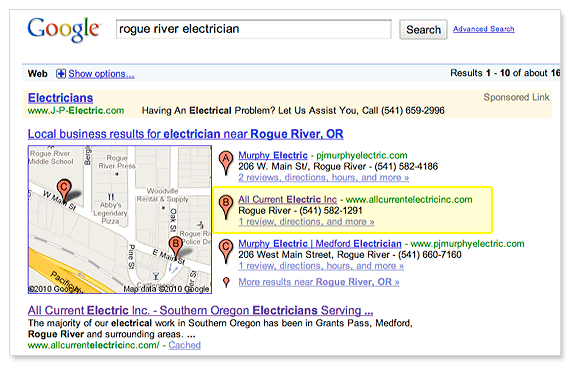Viewport: 570px width, 365px height.
Task: Click the www.allcurrentelectricinc.com/ result URL
Action: [x=93, y=345]
